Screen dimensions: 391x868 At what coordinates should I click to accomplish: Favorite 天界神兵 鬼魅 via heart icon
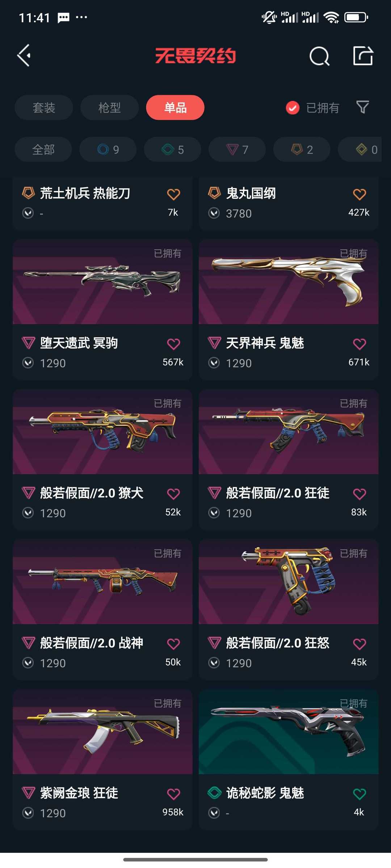[x=359, y=344]
